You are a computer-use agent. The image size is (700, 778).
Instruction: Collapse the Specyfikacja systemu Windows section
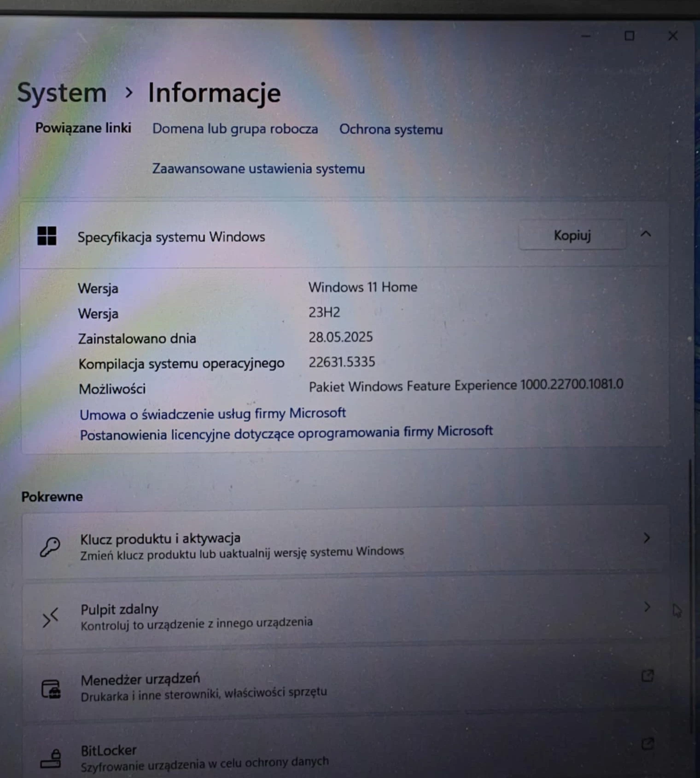pos(646,234)
